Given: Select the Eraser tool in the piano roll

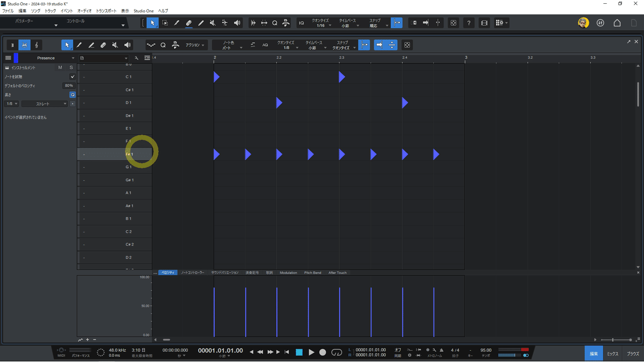Looking at the screenshot, I should [103, 45].
